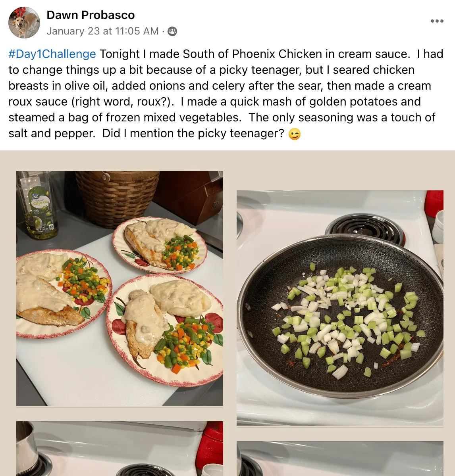Open the plated chicken dinner photo
Screen dimensions: 455x476
[120, 288]
